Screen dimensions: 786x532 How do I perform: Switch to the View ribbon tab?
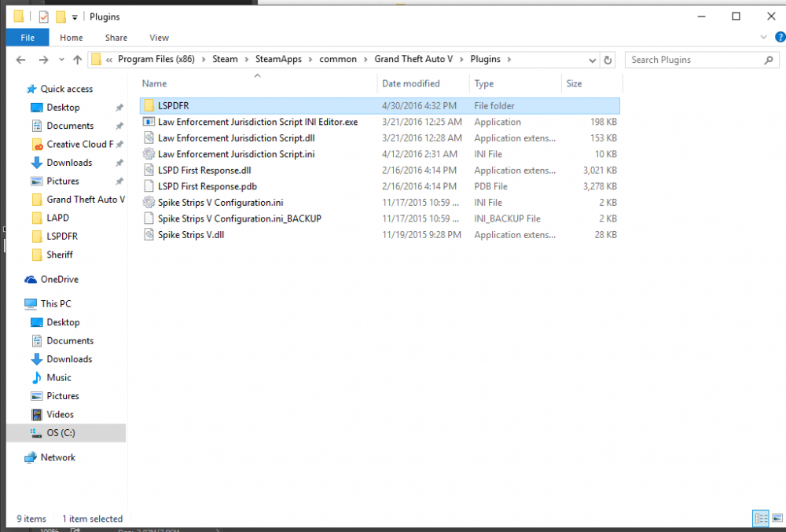coord(159,38)
